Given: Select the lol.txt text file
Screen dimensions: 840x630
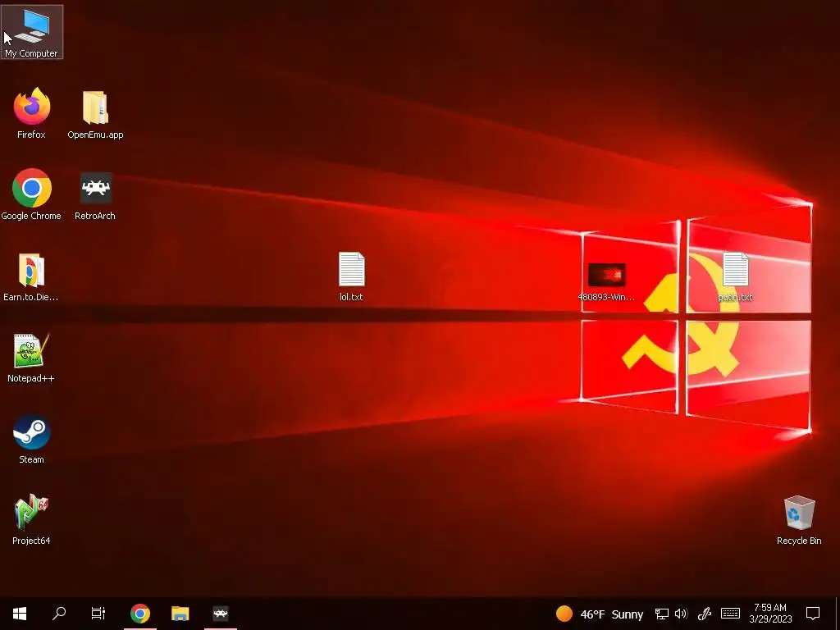Looking at the screenshot, I should [x=351, y=276].
